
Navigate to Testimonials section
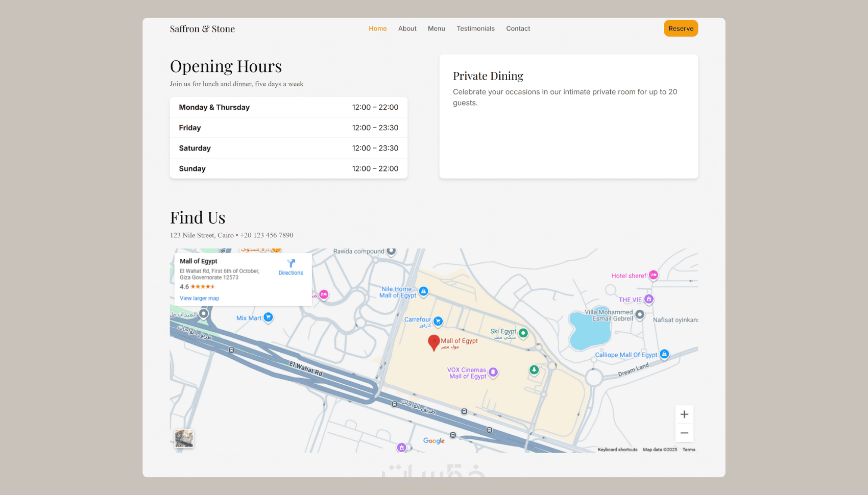(476, 29)
